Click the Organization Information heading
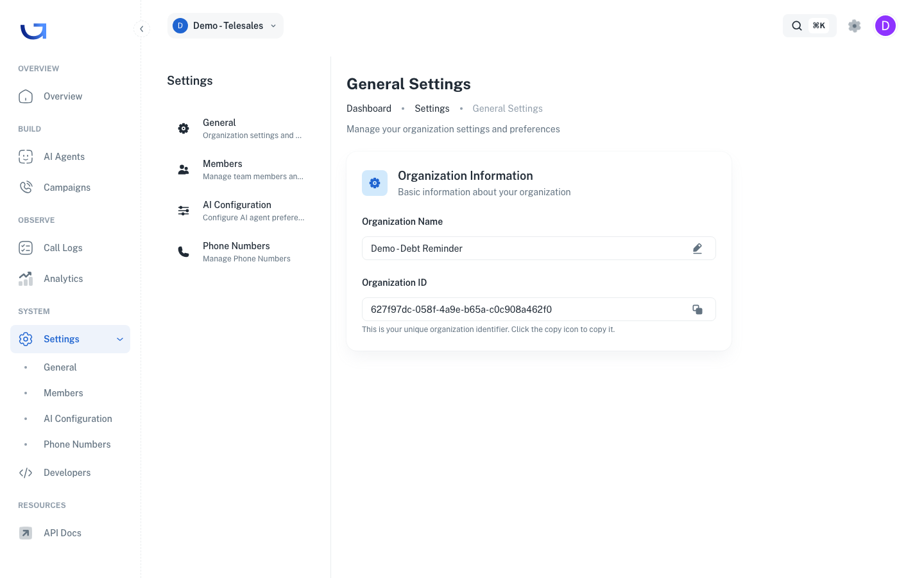The image size is (924, 578). coord(465,176)
